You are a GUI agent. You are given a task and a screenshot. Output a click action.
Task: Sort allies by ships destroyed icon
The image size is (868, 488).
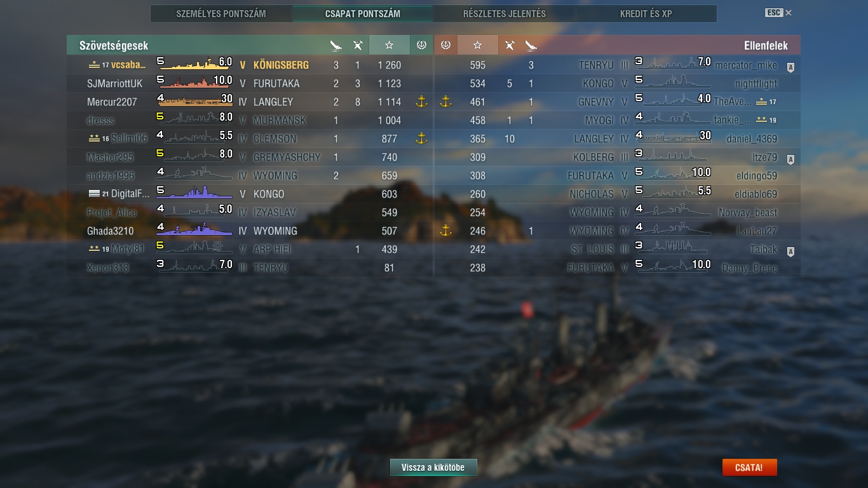(x=336, y=45)
